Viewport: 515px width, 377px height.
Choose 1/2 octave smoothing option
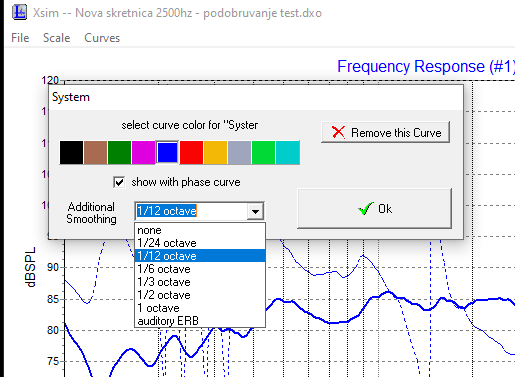coord(200,295)
